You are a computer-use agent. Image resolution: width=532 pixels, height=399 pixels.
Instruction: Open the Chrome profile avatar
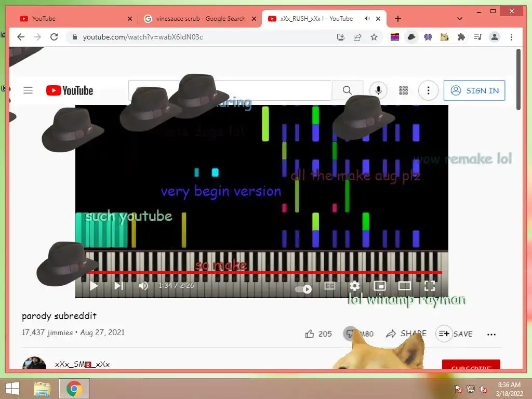point(495,37)
